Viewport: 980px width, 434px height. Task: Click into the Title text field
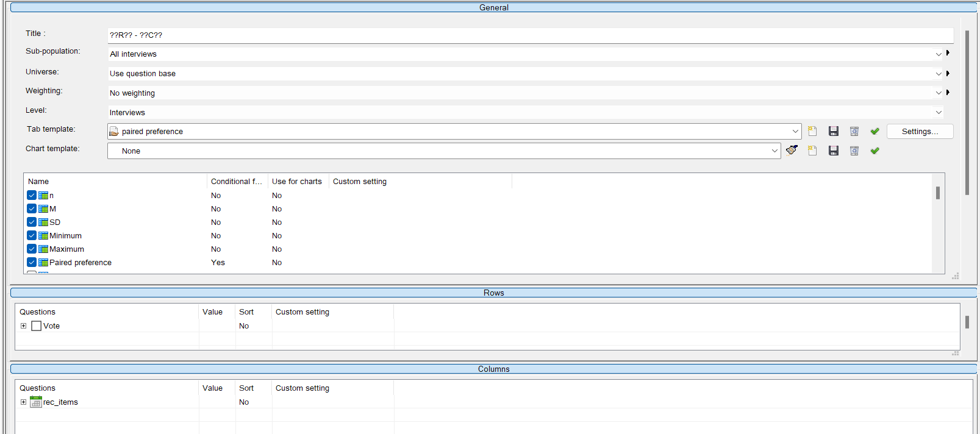pos(529,35)
